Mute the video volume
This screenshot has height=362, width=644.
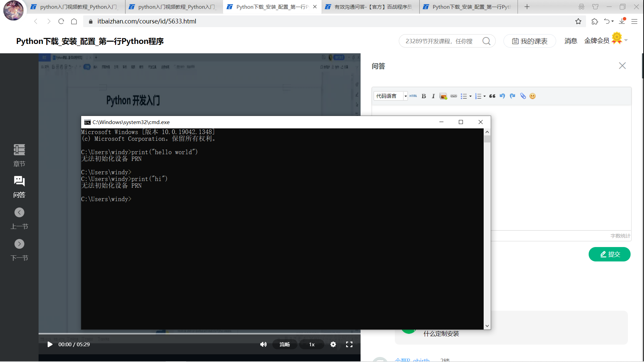(263, 344)
